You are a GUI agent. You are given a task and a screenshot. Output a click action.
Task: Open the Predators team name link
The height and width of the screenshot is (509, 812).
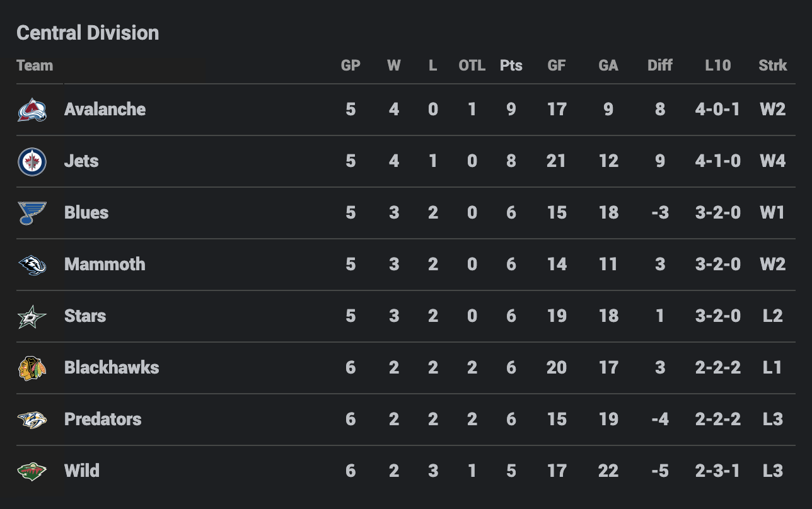tap(103, 420)
